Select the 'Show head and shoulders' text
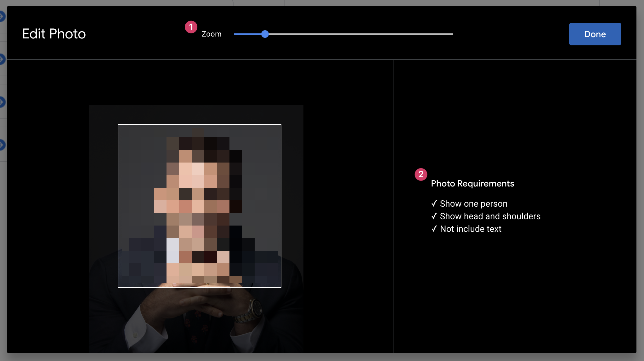Screen dimensions: 644x361 coord(490,216)
